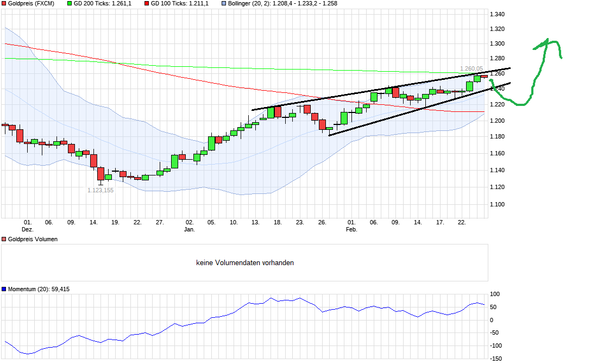Click the '26.' date axis label
Viewport: 591px width, 364px height.
(x=322, y=223)
